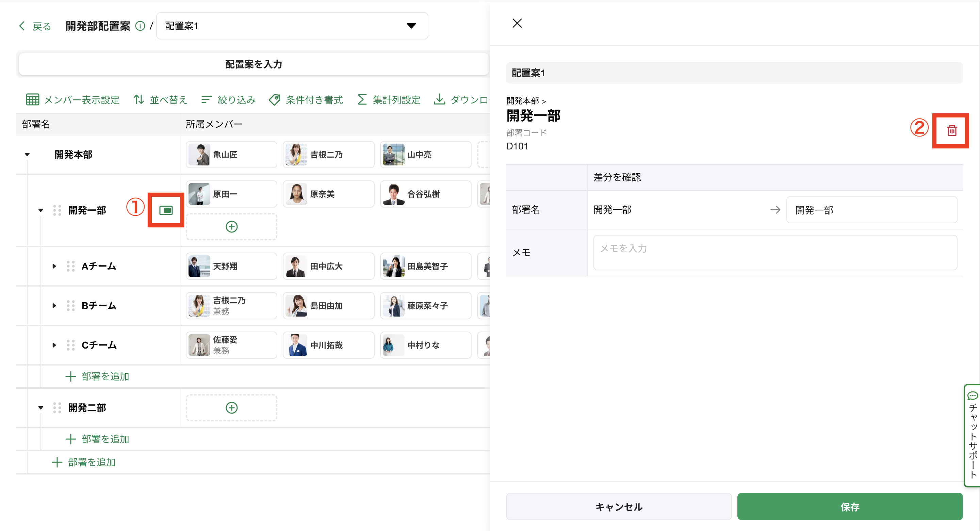Open the 配置案1 plan dropdown
This screenshot has width=980, height=531.
pos(292,26)
